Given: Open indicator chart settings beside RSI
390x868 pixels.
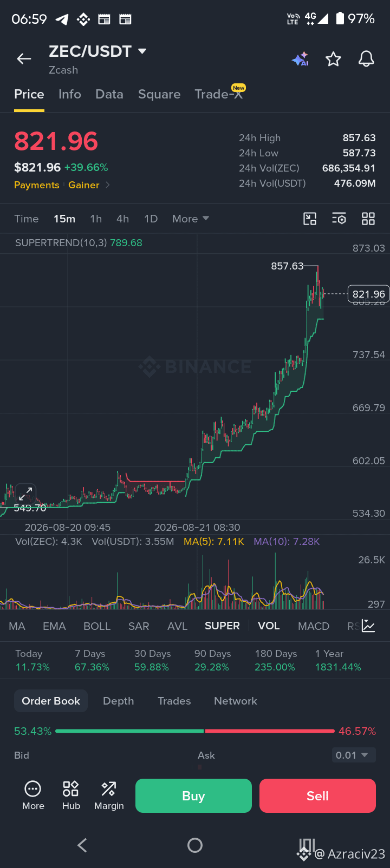Looking at the screenshot, I should [x=368, y=626].
